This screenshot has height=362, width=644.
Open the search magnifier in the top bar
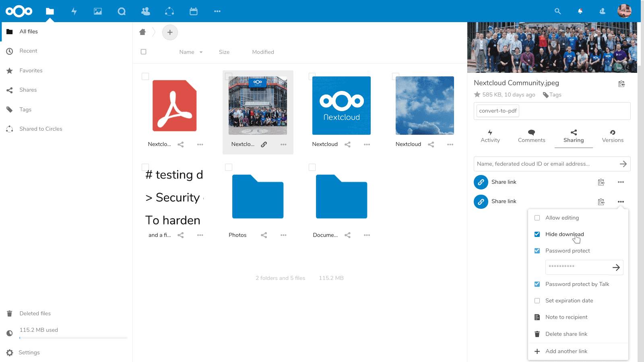(558, 11)
